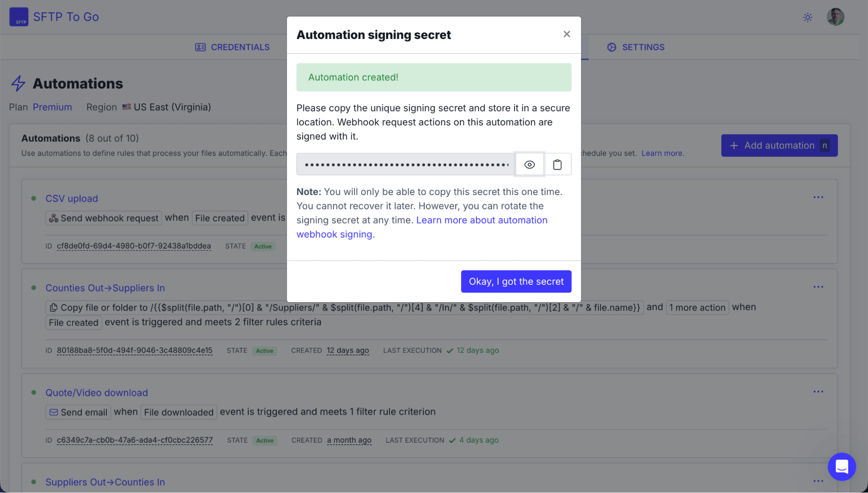Viewport: 868px width, 493px height.
Task: Open more options for Counties Out→Suppliers In
Action: [x=818, y=287]
